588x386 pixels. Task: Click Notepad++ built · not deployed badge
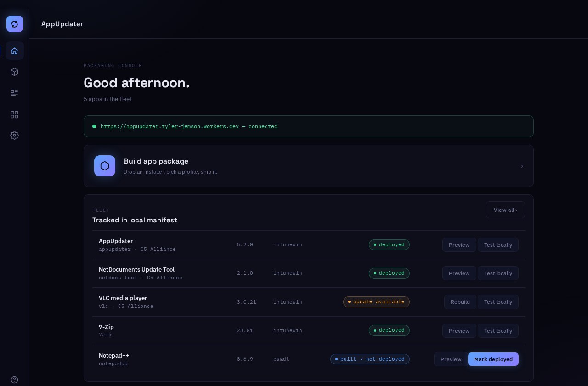[370, 359]
